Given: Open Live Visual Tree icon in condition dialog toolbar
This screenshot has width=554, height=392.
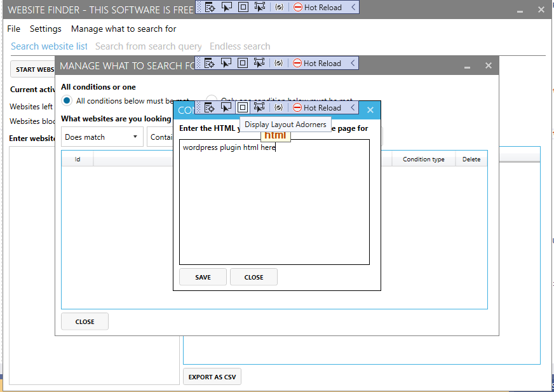Looking at the screenshot, I should pos(209,107).
